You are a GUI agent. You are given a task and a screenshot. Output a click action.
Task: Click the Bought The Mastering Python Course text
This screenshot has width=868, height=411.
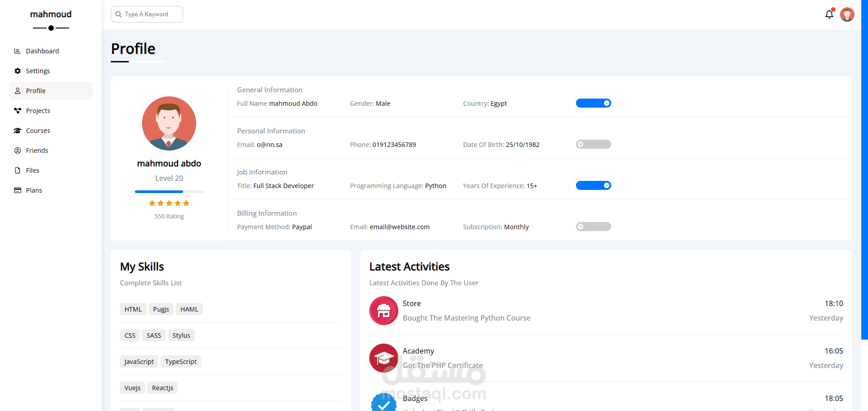[x=467, y=318]
